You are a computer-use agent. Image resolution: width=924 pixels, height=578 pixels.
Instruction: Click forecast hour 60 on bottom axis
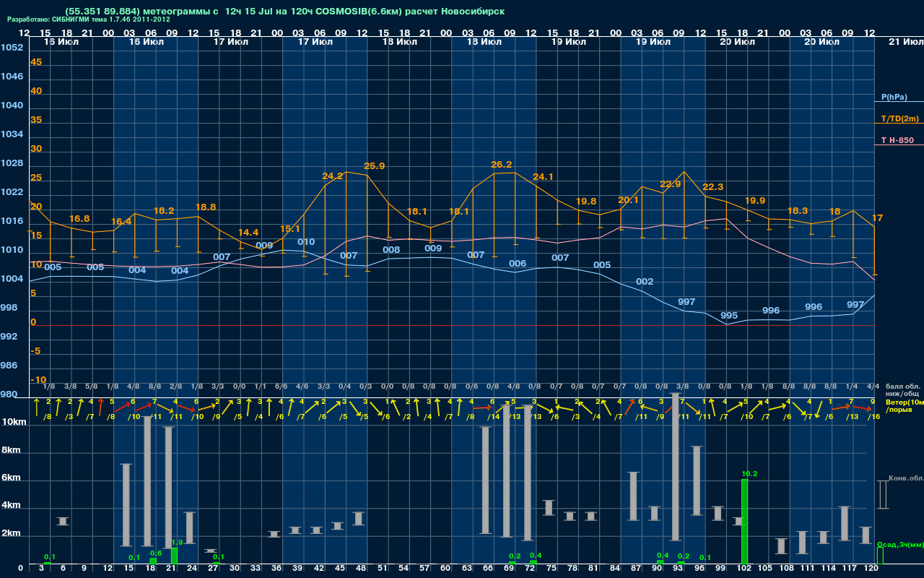click(x=445, y=569)
